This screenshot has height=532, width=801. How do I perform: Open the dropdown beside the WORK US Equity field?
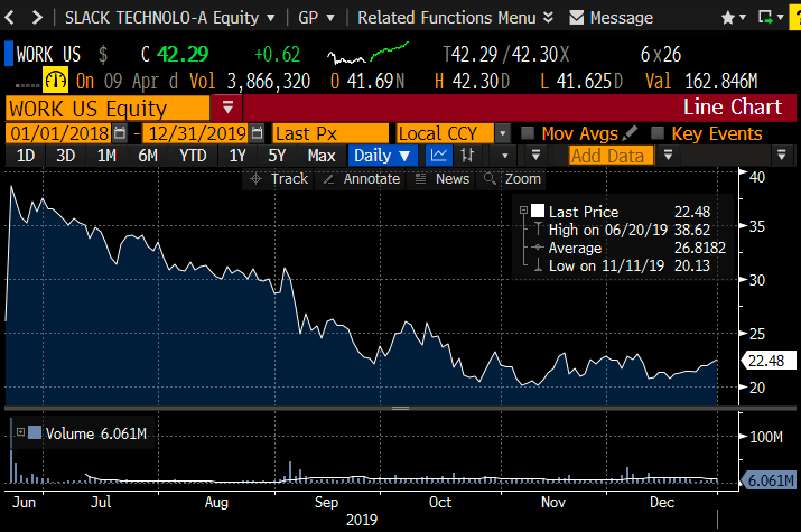pyautogui.click(x=227, y=108)
